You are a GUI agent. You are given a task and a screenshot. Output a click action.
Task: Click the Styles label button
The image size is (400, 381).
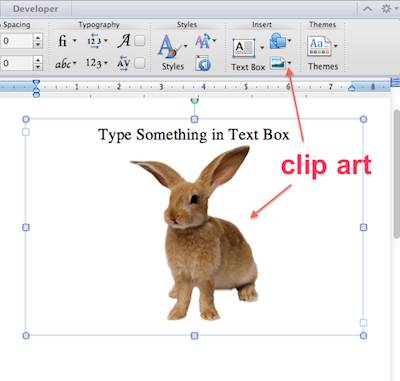pyautogui.click(x=173, y=66)
